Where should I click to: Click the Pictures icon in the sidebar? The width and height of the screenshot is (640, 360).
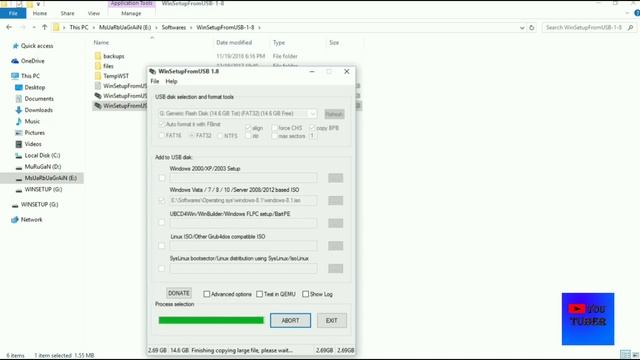pos(18,133)
